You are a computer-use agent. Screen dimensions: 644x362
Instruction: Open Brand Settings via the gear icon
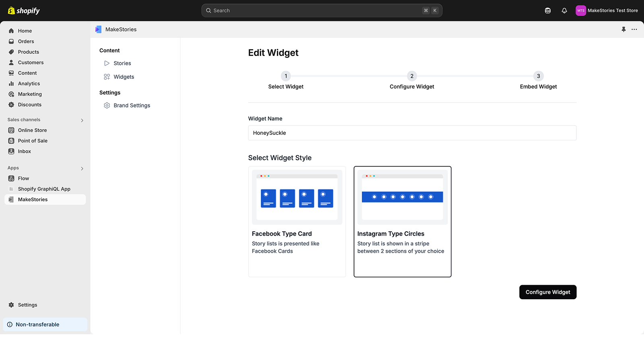(x=107, y=105)
